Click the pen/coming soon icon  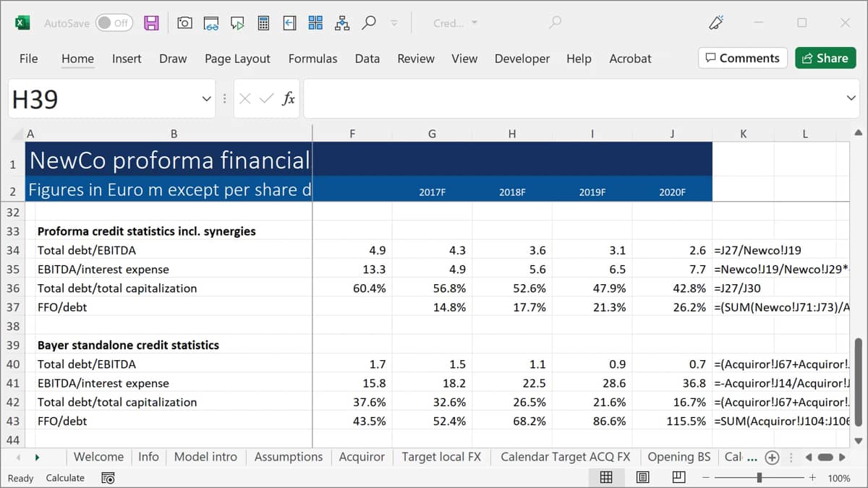[716, 22]
